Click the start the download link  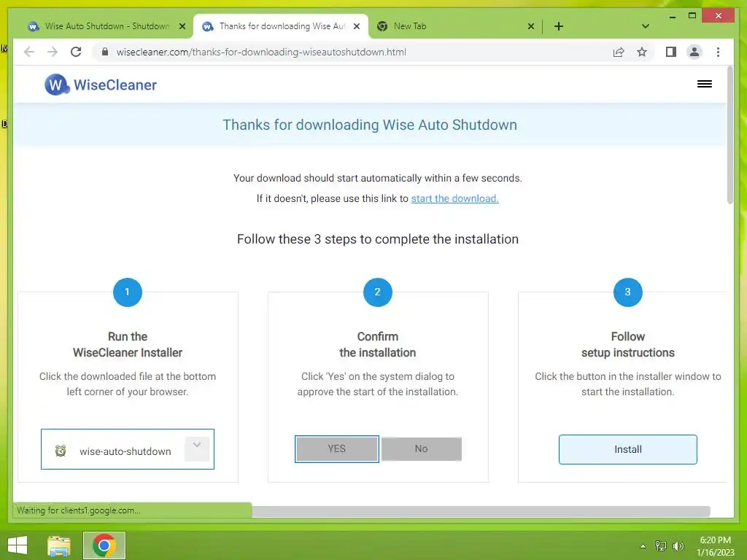(454, 198)
